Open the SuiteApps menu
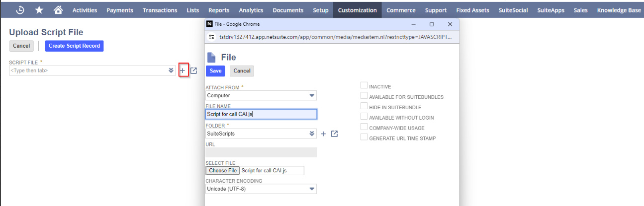The image size is (644, 206). (551, 10)
